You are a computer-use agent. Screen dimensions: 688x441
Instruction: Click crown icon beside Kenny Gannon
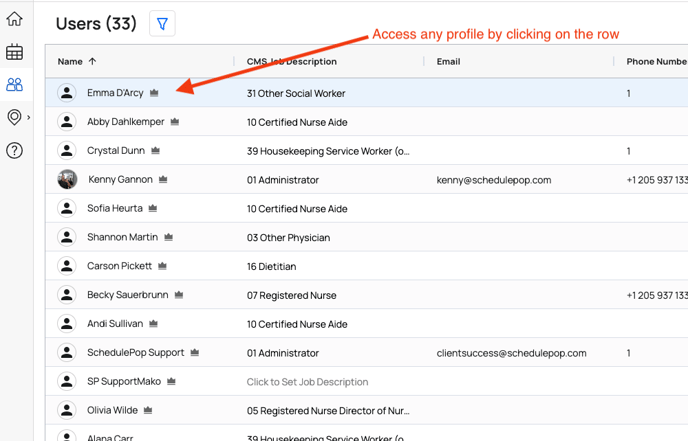click(163, 179)
